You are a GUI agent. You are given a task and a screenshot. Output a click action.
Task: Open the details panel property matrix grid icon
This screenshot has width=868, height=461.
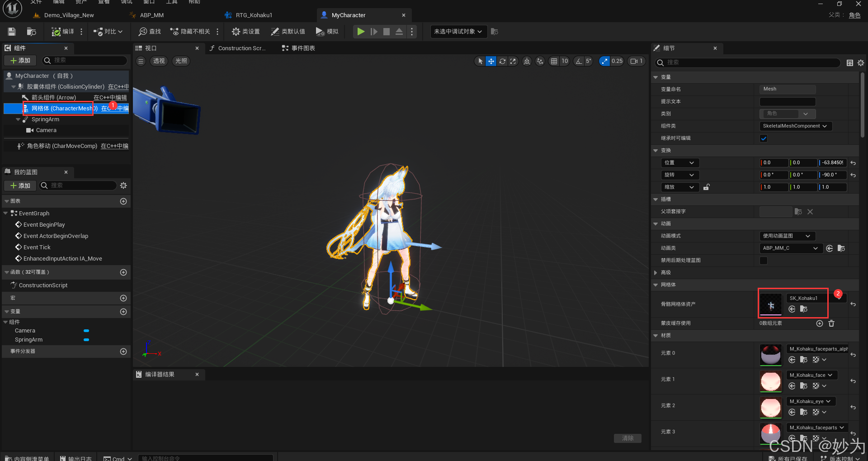tap(850, 63)
